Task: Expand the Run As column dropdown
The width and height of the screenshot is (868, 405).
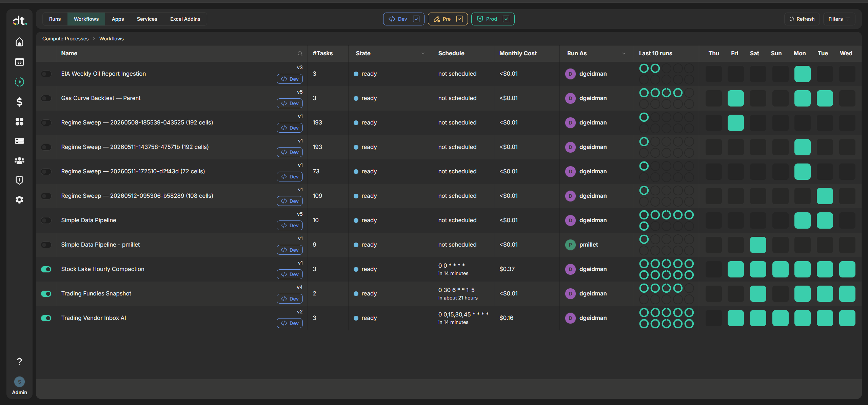Action: [624, 54]
